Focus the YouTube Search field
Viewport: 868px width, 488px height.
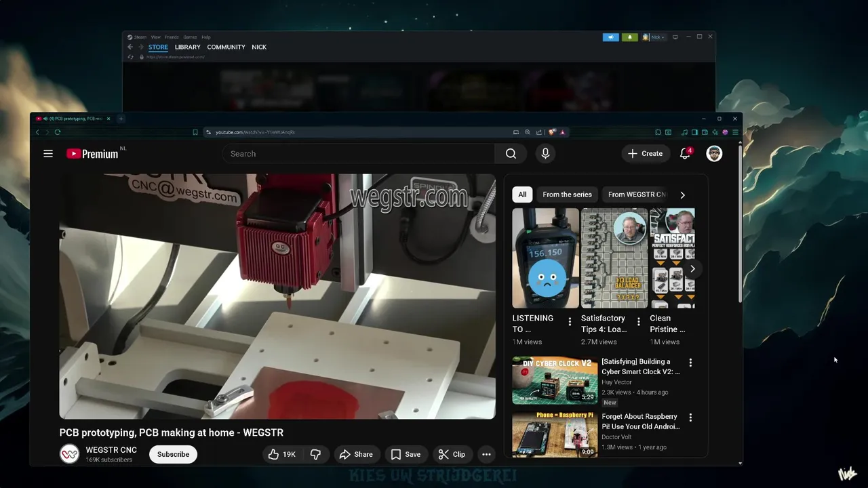[x=359, y=154]
